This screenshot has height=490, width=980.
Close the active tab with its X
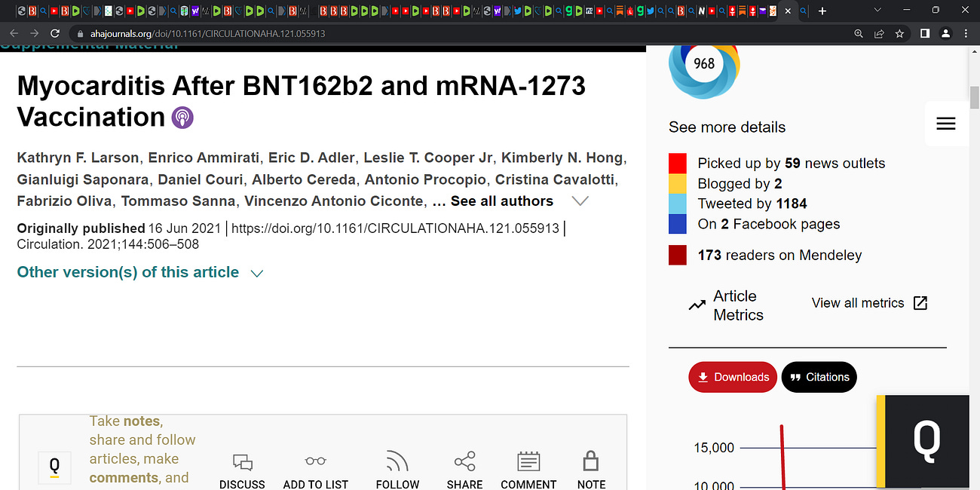tap(788, 11)
